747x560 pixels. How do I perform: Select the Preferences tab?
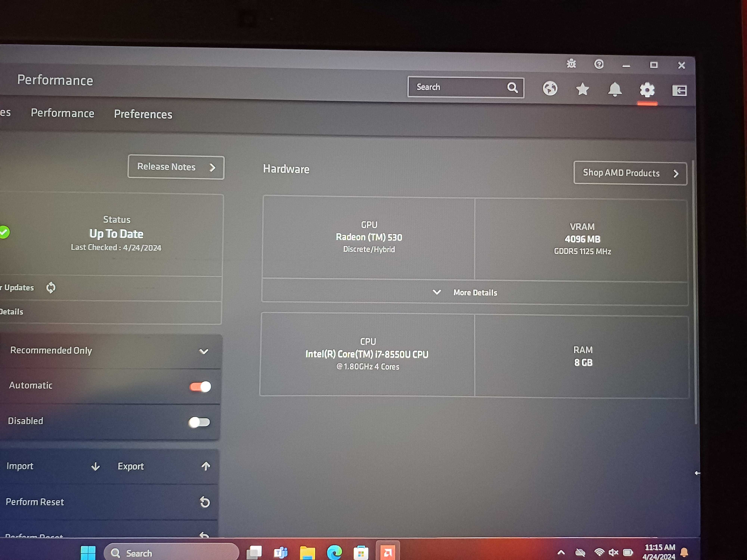(x=143, y=114)
